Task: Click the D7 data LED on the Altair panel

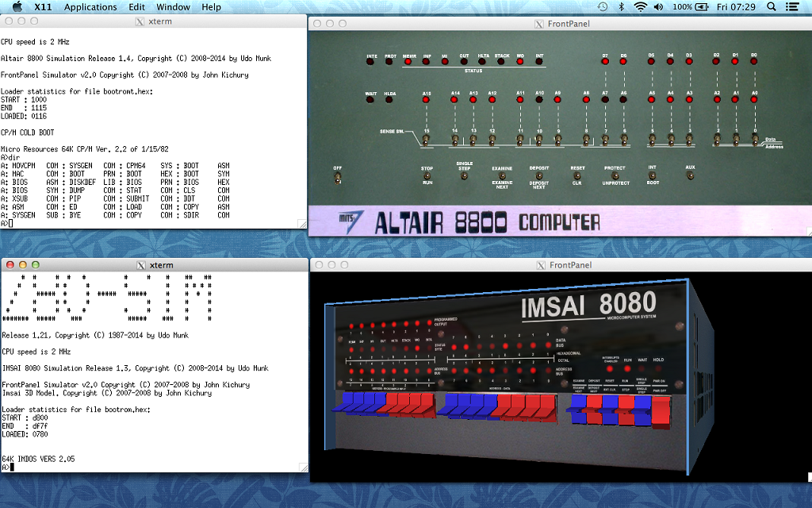Action: (605, 62)
